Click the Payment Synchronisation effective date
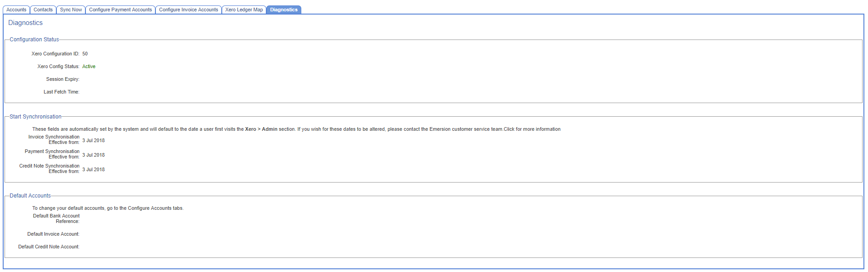This screenshot has width=868, height=272. pyautogui.click(x=94, y=155)
